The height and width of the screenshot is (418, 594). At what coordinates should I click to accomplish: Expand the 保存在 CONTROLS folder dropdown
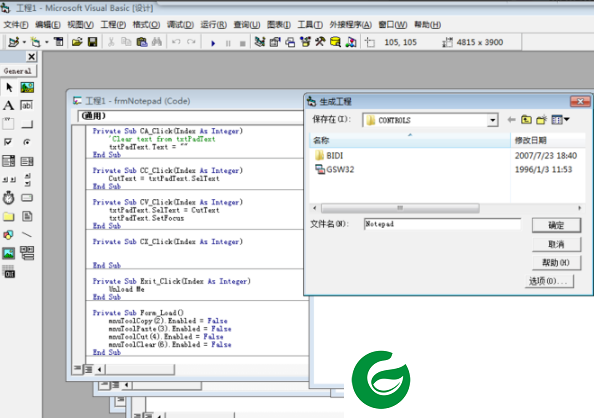click(492, 120)
